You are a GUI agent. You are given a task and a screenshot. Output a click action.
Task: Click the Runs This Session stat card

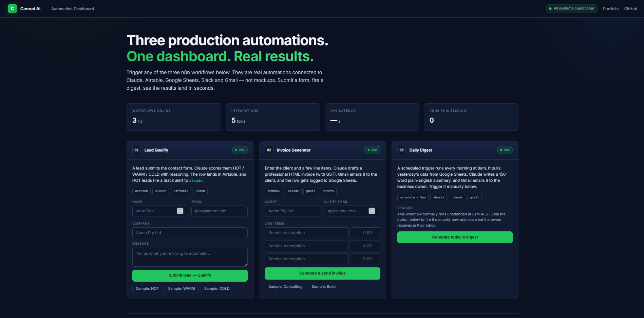[471, 117]
